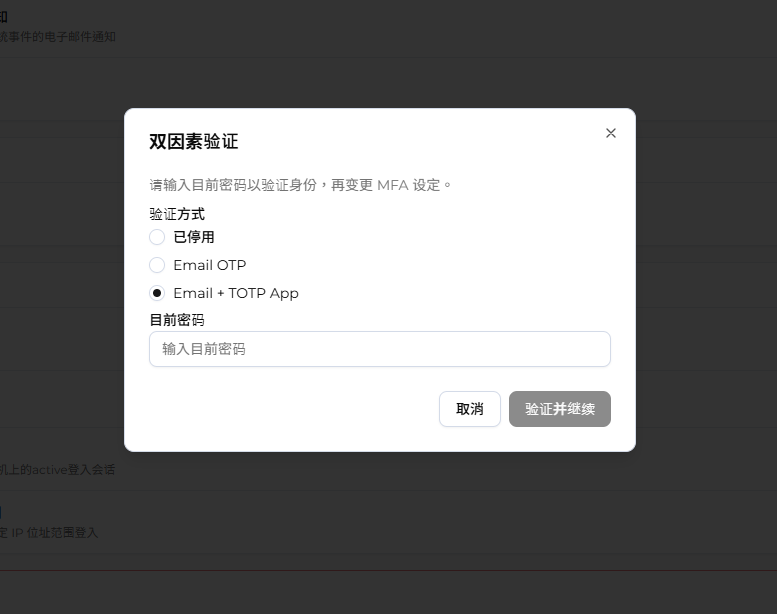This screenshot has height=614, width=777.
Task: Click the 验证方式 section label
Action: tap(177, 214)
